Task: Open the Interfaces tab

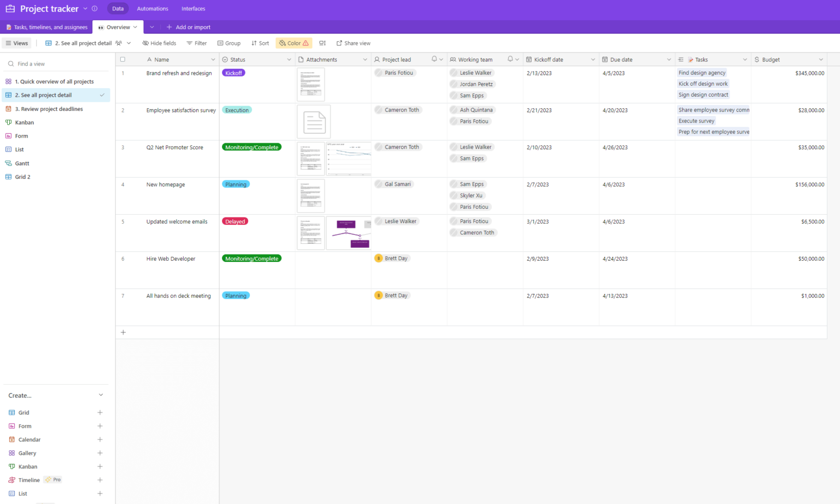Action: click(193, 8)
